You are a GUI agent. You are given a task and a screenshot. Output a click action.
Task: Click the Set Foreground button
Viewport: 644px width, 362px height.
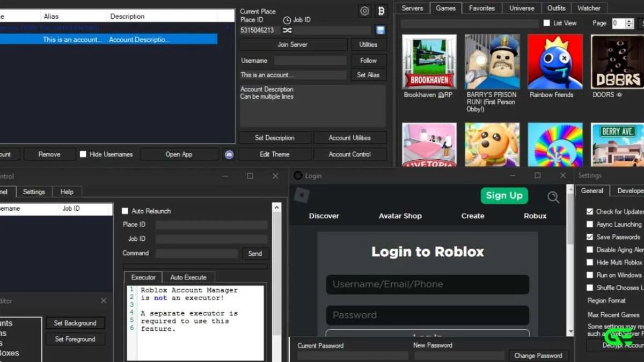point(75,339)
